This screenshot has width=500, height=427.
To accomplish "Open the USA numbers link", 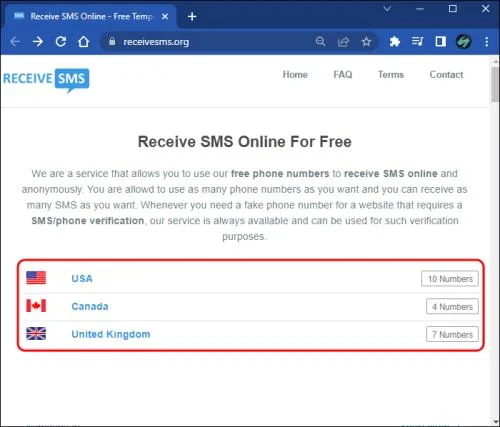I will coord(82,278).
